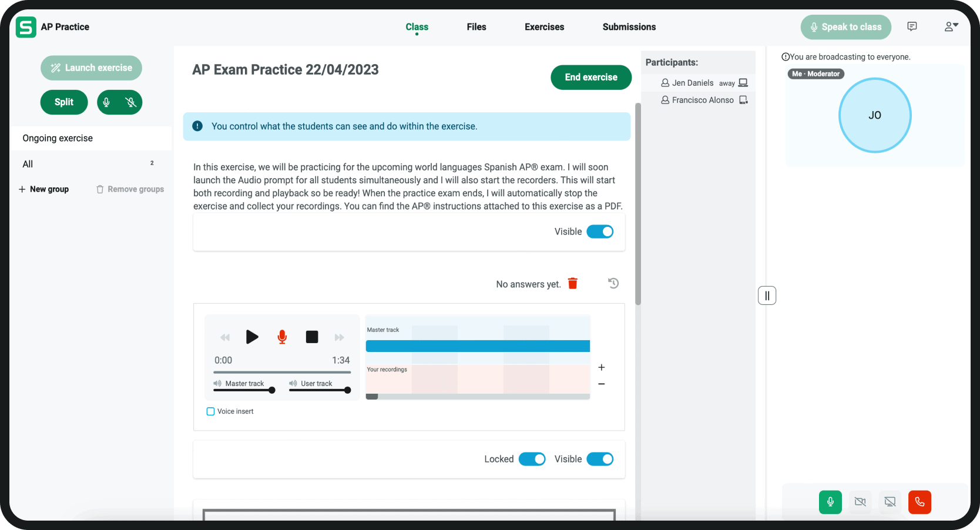Viewport: 980px width, 530px height.
Task: Check the Voice insert checkbox
Action: pyautogui.click(x=210, y=411)
